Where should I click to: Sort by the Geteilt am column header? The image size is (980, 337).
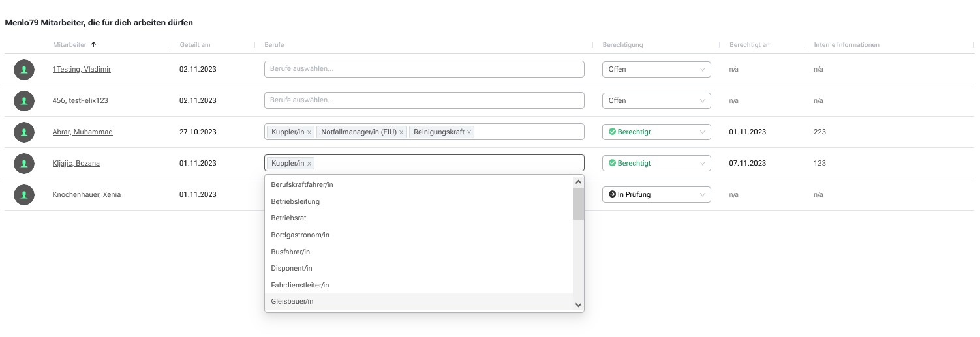[194, 45]
